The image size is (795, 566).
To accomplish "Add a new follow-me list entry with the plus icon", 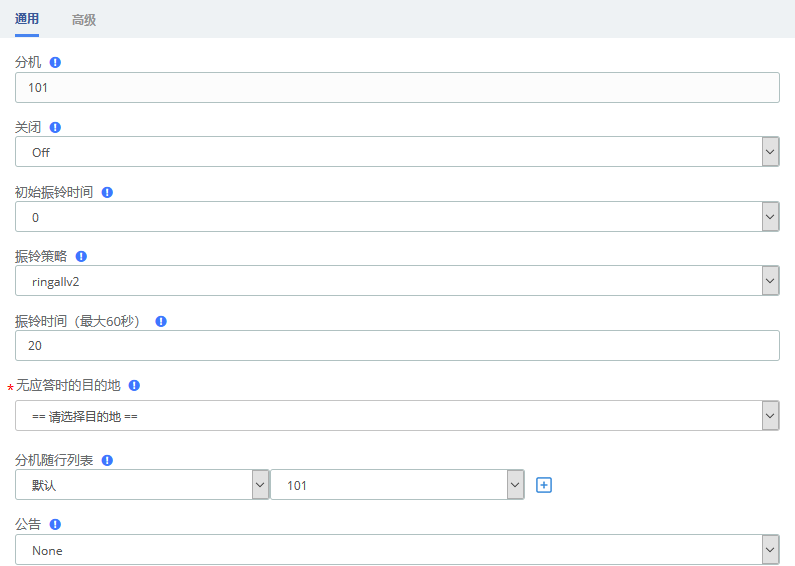I will 544,485.
